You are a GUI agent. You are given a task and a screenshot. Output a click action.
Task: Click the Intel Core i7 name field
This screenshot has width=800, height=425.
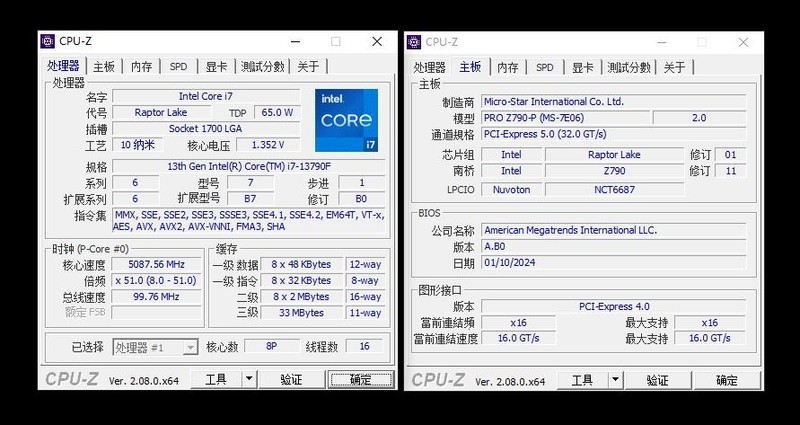click(x=206, y=96)
